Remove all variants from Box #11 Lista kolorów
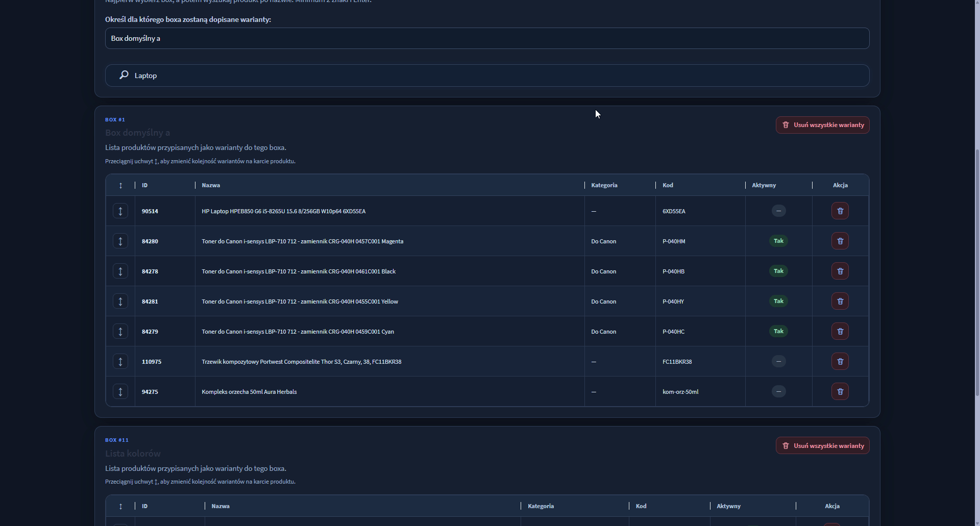980x526 pixels. 822,445
